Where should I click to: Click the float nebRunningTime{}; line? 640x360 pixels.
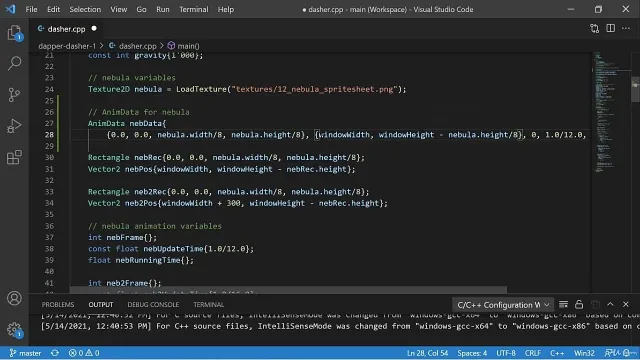click(x=141, y=260)
